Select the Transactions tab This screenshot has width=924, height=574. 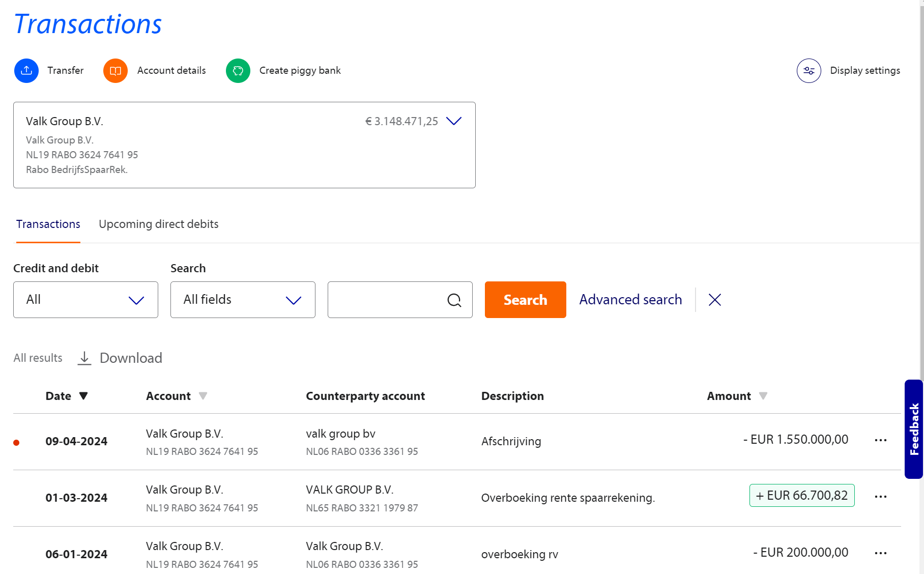tap(48, 224)
